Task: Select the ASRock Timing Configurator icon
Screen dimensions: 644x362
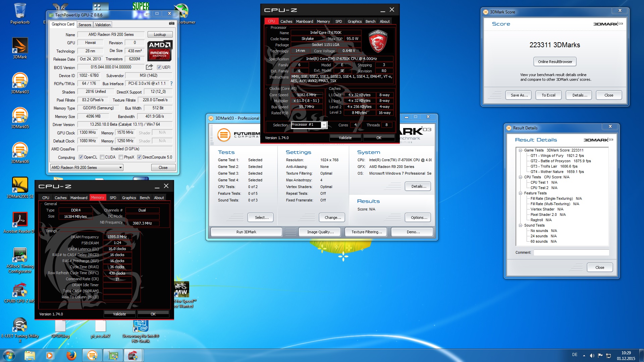Action: (x=20, y=260)
